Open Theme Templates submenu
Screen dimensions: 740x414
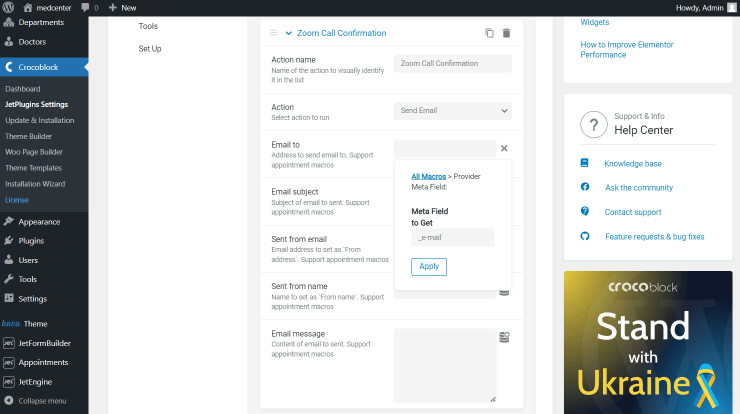coord(34,168)
